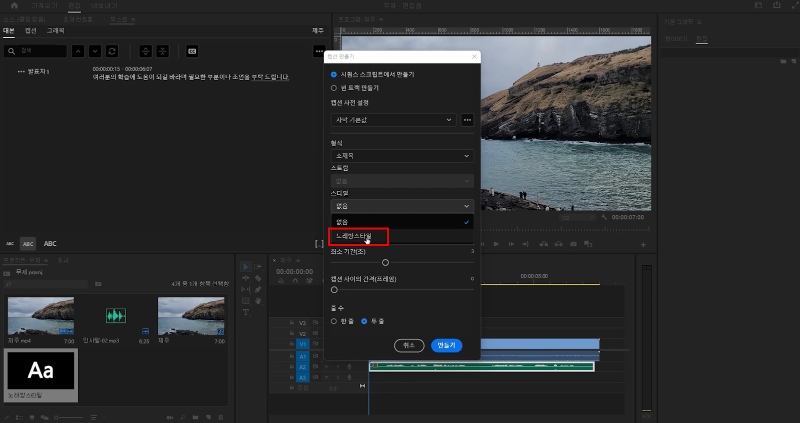Choose 노래방스타일 from the style list

click(355, 236)
